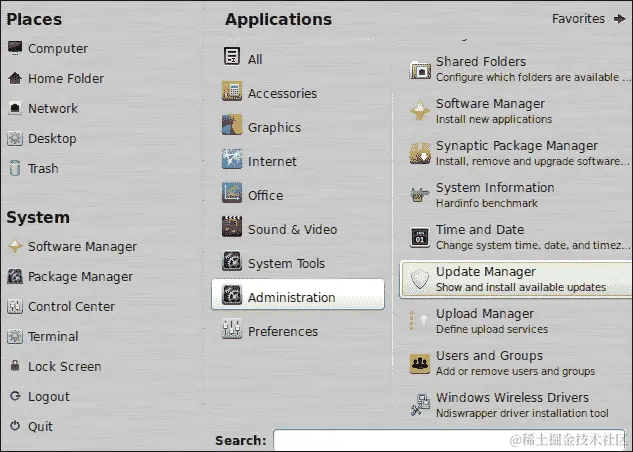Screen dimensions: 633x452
Task: Click the Computer monitor icon in Places
Action: click(15, 48)
